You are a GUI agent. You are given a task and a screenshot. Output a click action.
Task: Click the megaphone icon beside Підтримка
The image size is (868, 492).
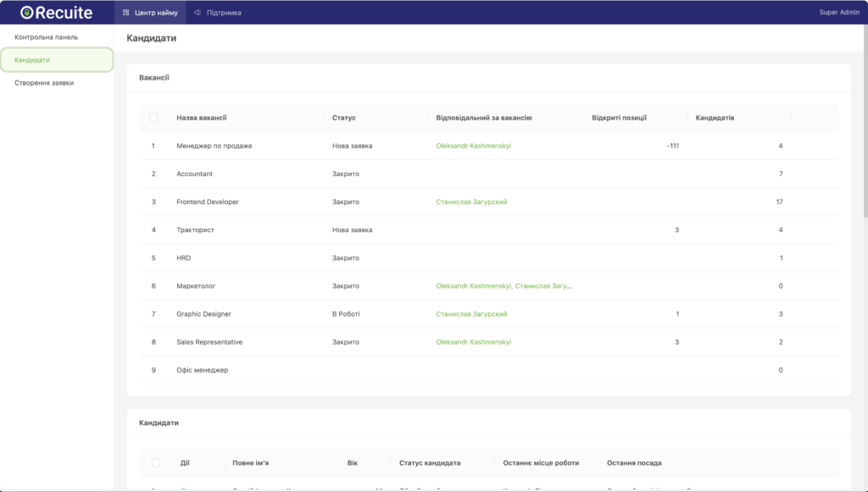coord(198,13)
